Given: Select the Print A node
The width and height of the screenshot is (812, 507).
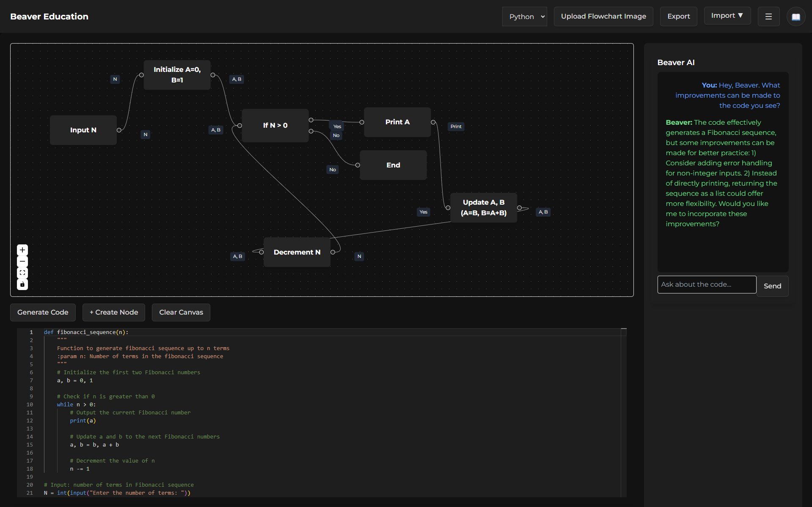Looking at the screenshot, I should (397, 122).
